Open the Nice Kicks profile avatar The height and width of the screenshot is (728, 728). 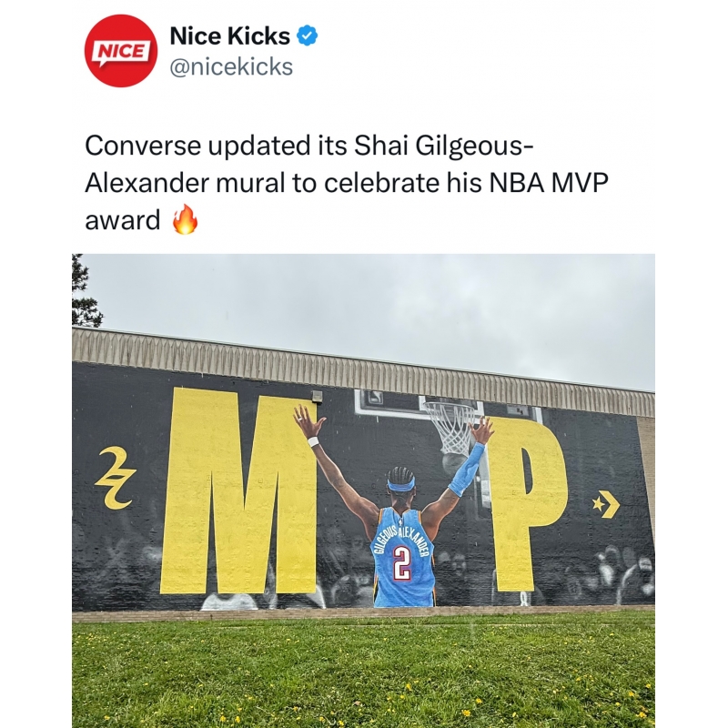click(x=121, y=51)
